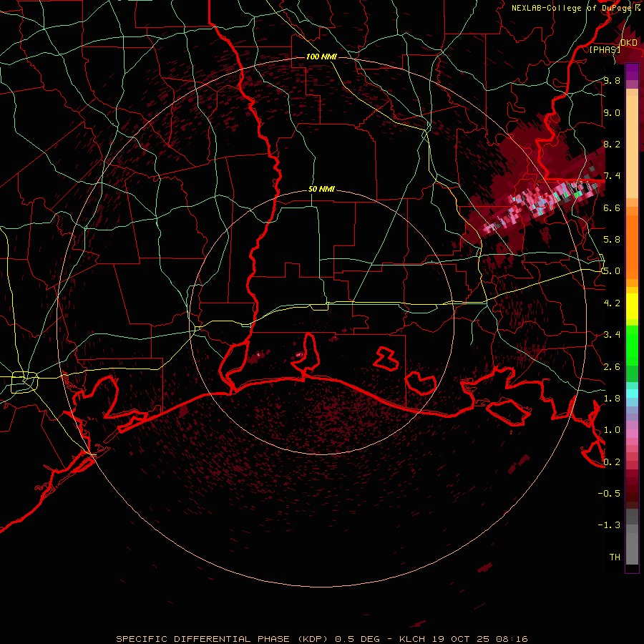
Task: Pick the dark maroon segment of the color bar
Action: click(632, 489)
